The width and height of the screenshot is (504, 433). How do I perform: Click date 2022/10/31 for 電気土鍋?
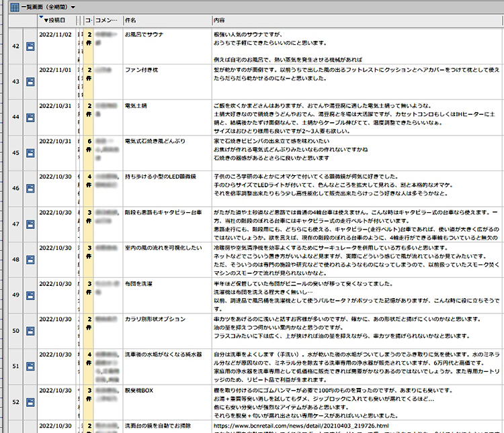point(55,106)
